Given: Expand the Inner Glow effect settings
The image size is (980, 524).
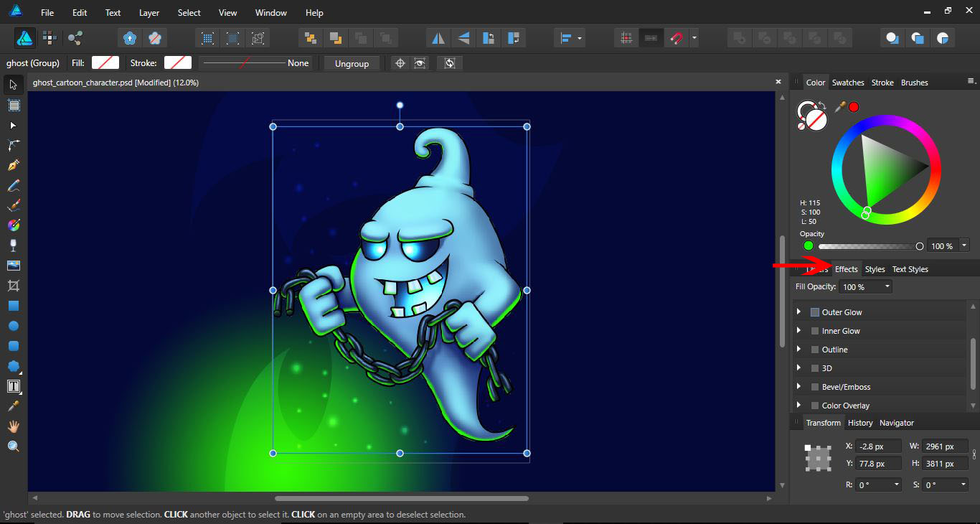Looking at the screenshot, I should pyautogui.click(x=798, y=330).
